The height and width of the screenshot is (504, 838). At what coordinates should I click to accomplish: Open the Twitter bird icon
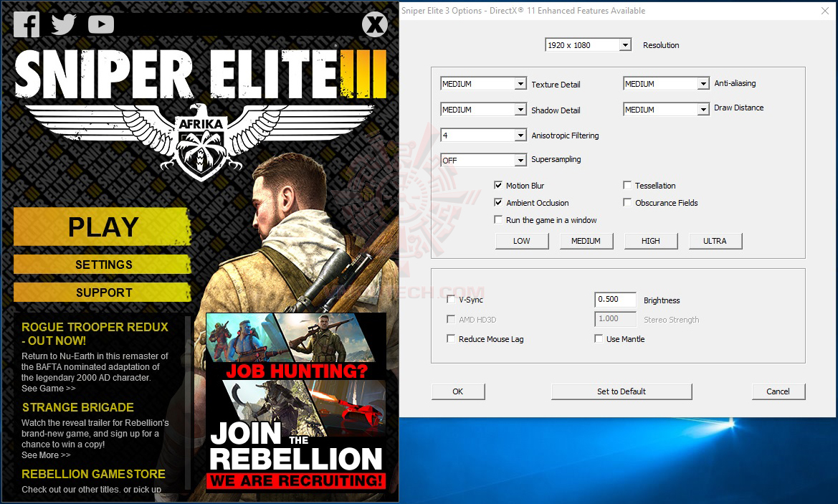pyautogui.click(x=64, y=24)
